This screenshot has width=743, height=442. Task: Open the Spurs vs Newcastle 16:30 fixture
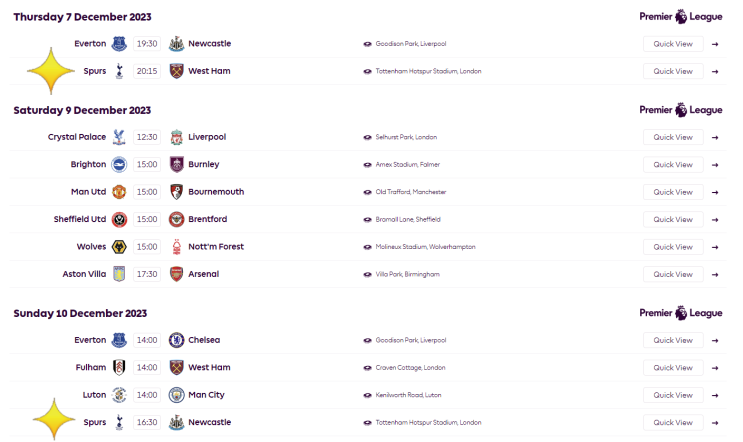click(368, 423)
